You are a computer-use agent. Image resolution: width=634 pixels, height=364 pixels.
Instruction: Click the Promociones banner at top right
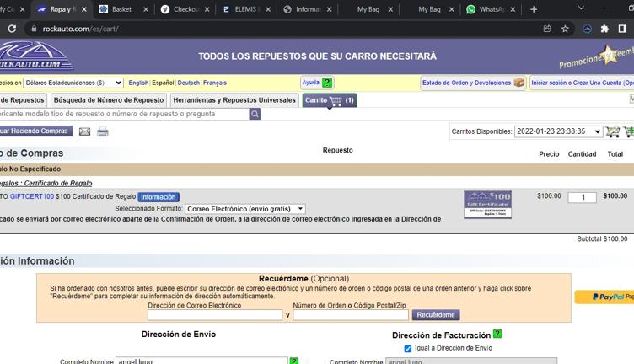coord(596,57)
